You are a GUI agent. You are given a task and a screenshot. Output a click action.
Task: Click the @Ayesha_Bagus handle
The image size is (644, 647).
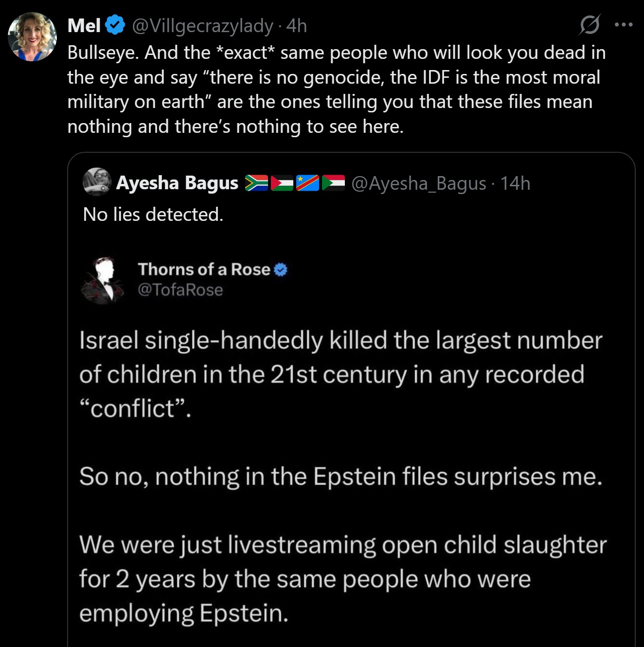(x=418, y=183)
